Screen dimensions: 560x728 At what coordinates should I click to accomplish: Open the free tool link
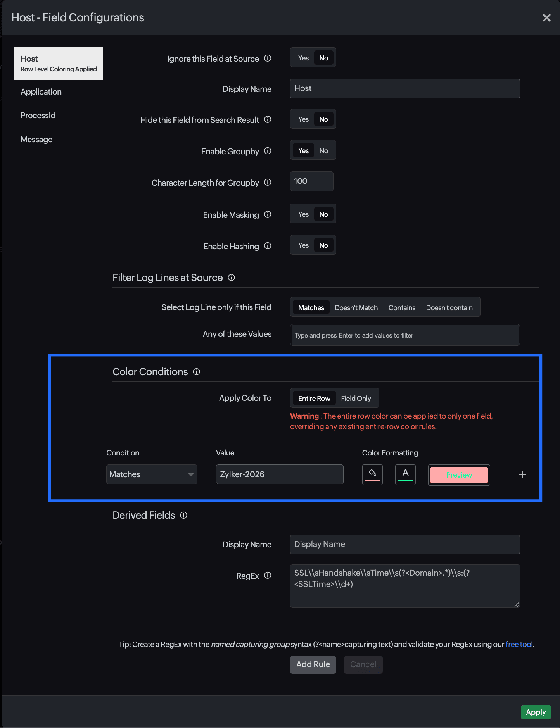519,644
